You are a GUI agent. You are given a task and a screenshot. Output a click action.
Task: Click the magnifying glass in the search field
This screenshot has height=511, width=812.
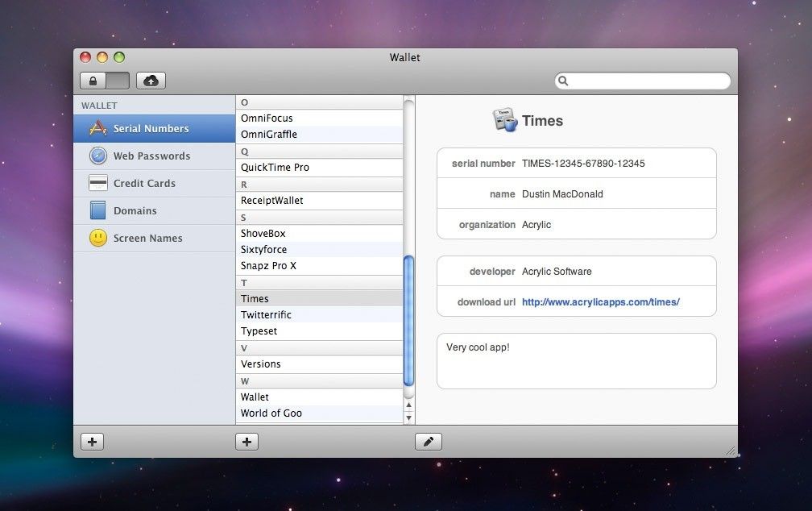[x=563, y=81]
